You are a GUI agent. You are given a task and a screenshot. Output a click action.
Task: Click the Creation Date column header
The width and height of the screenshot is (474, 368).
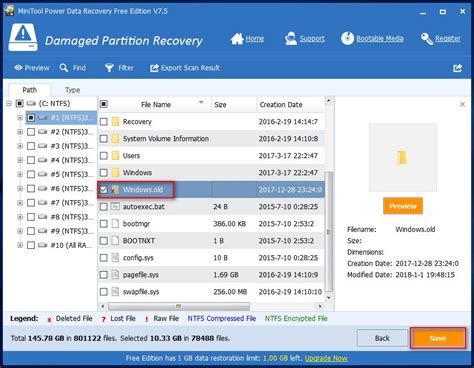pos(290,105)
